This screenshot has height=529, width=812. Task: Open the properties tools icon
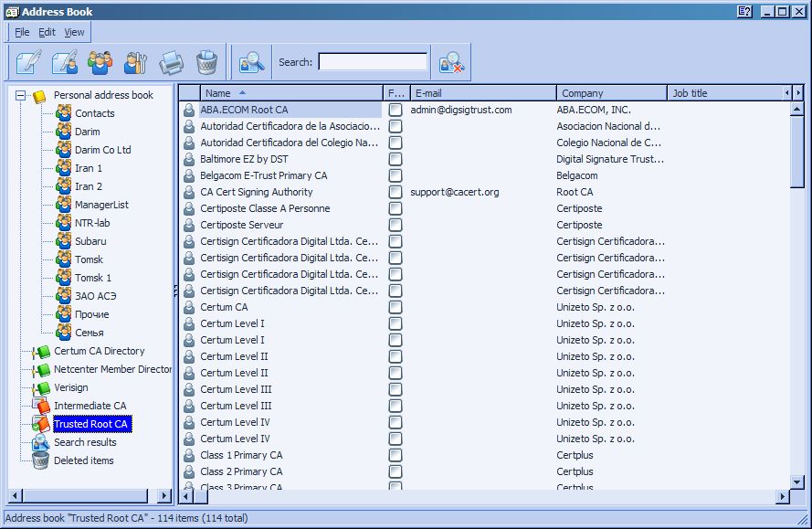tap(135, 63)
